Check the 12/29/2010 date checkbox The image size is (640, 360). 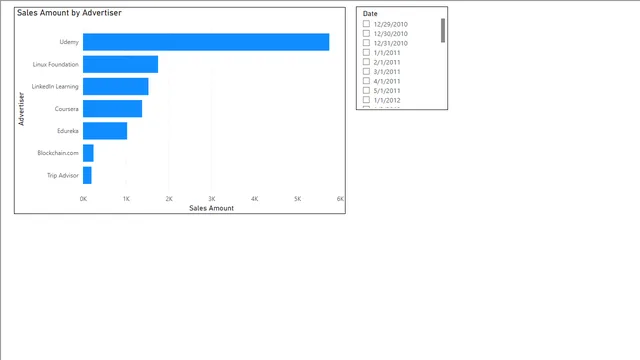pos(366,24)
